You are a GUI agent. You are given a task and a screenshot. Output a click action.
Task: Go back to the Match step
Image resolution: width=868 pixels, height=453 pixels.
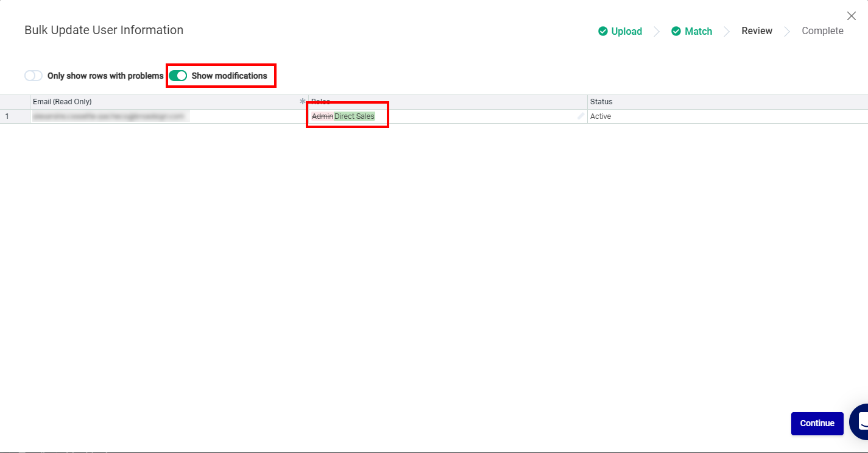click(698, 31)
